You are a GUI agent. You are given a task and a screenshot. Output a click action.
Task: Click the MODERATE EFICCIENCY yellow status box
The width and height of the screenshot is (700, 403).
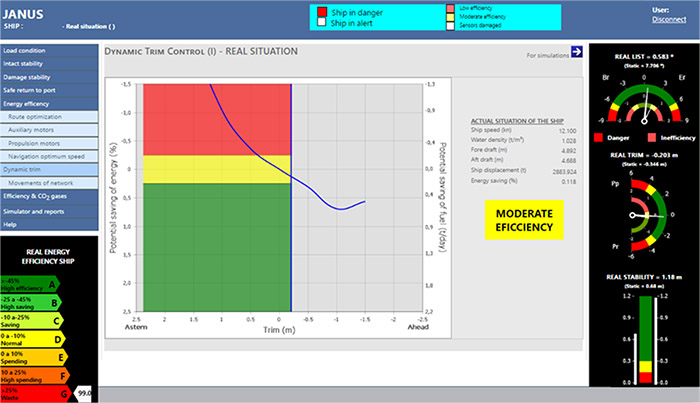pyautogui.click(x=523, y=220)
